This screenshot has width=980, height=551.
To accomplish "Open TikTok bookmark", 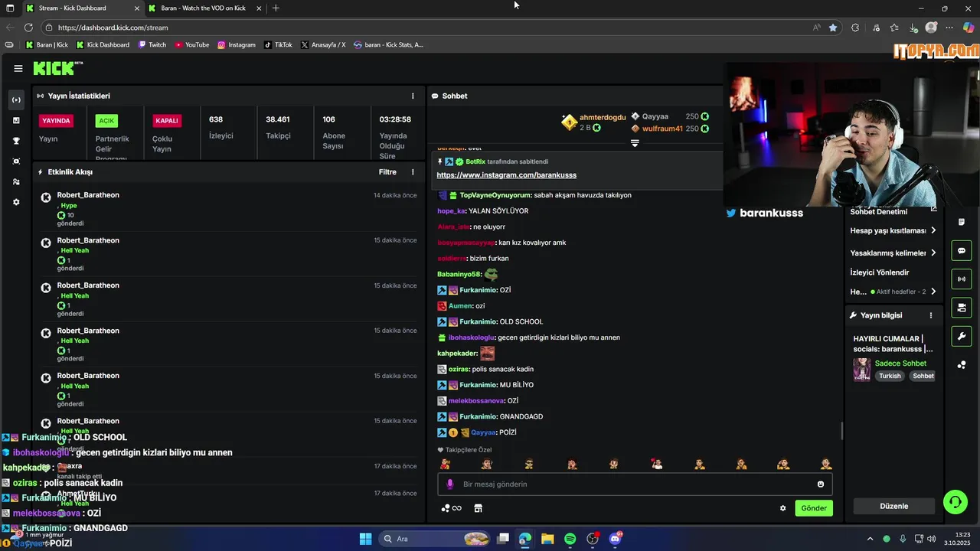I will click(279, 45).
